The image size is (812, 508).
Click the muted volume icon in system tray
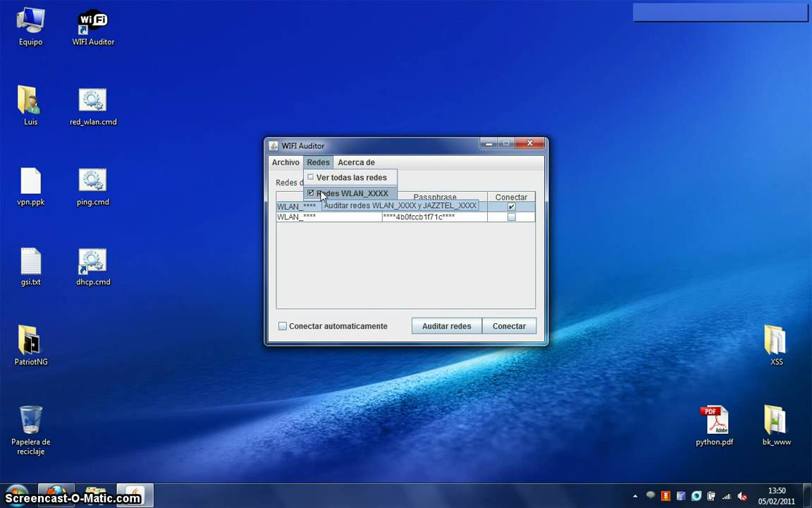coord(742,495)
